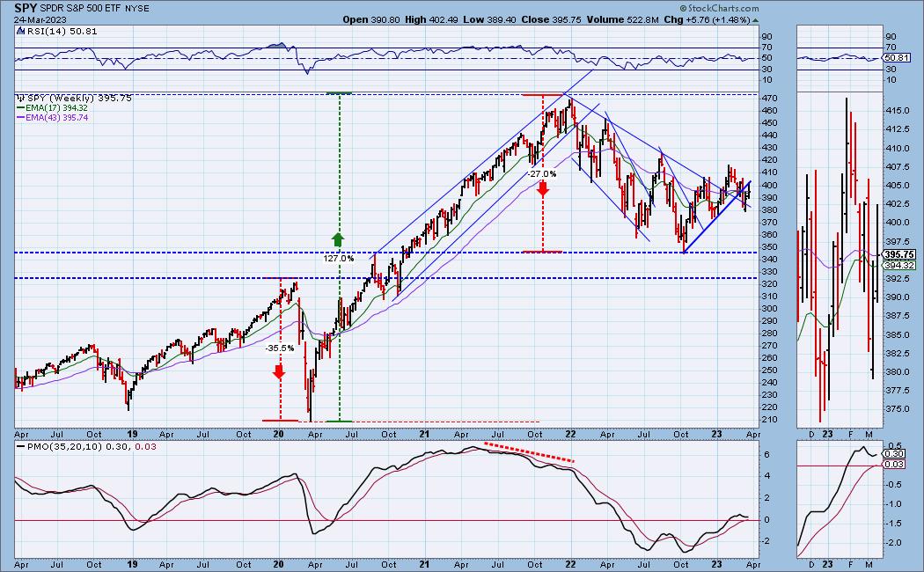Click the High 402.49 value
This screenshot has height=572, width=924.
click(x=431, y=19)
